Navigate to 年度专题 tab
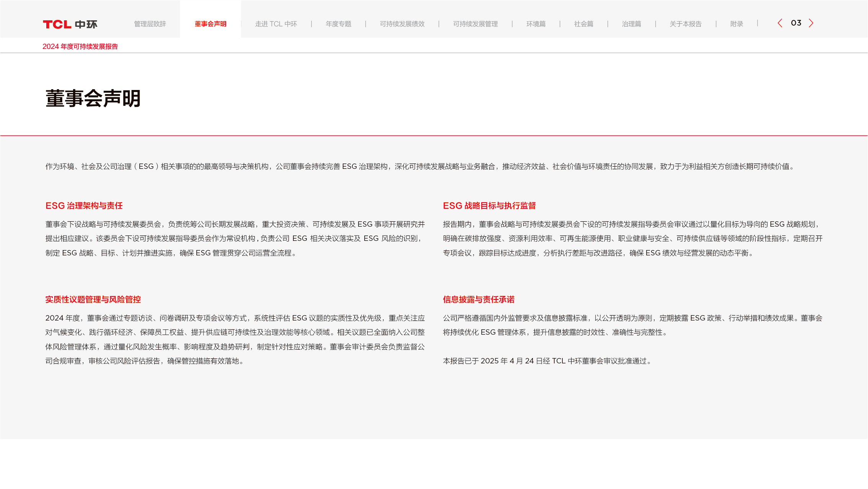868x489 pixels. tap(338, 24)
